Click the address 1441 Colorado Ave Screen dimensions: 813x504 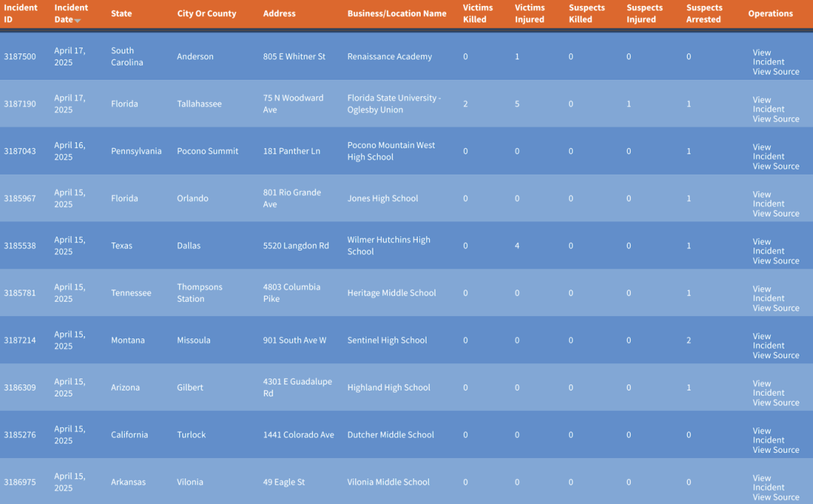(299, 435)
